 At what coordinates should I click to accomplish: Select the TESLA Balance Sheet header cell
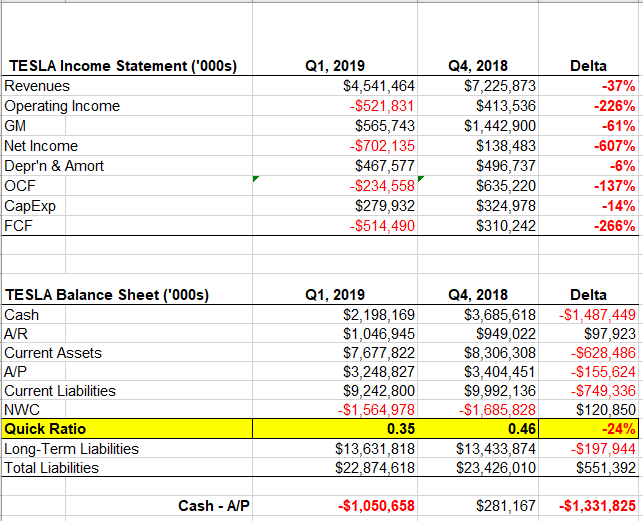[x=107, y=295]
